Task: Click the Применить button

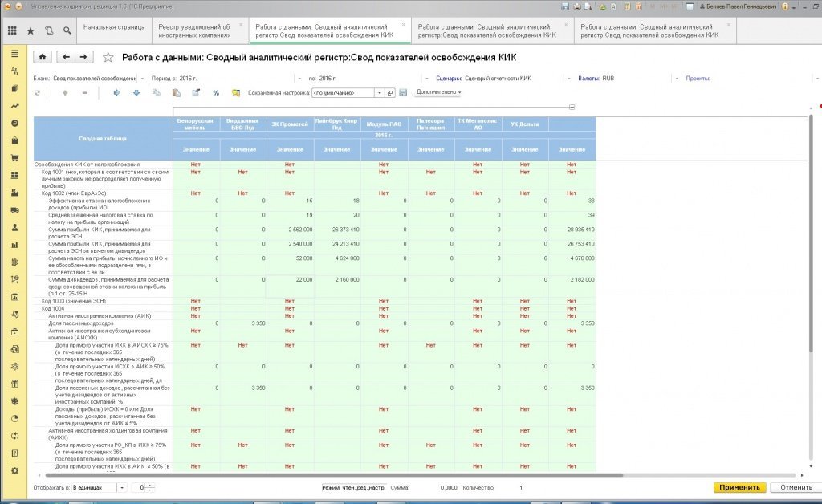Action: 739,487
